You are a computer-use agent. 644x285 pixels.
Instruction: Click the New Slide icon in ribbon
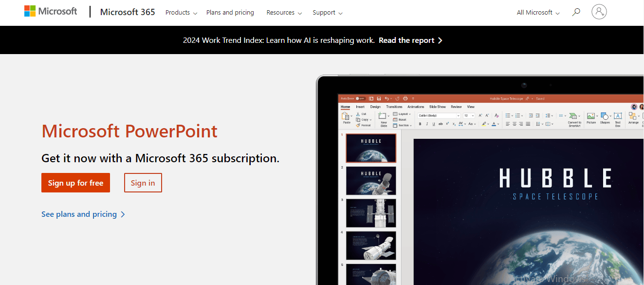pyautogui.click(x=384, y=118)
